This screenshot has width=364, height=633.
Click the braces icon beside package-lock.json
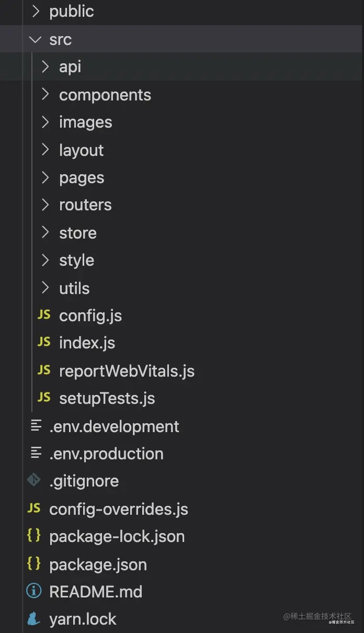pos(34,536)
